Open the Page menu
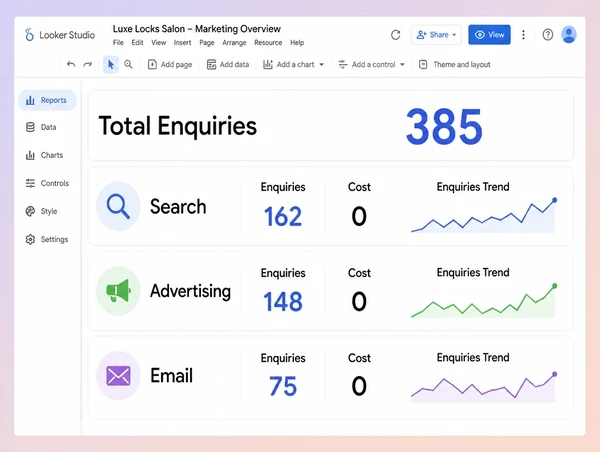This screenshot has height=452, width=600. coord(207,42)
